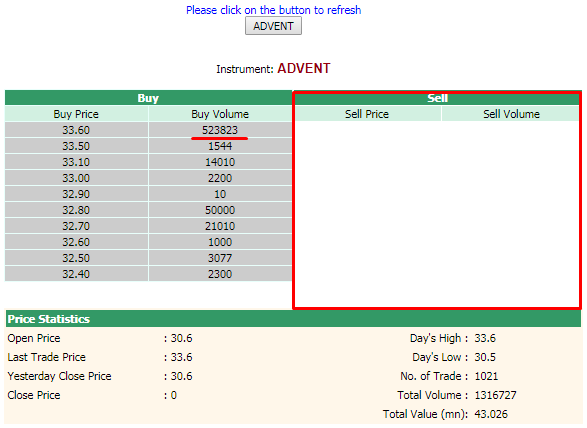
Task: Select buy price 33.00 cell
Action: (x=76, y=178)
